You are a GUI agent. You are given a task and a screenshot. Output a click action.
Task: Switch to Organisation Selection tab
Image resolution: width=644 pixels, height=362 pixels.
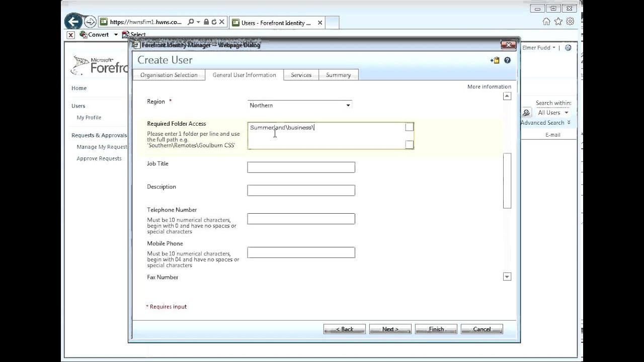coord(169,75)
